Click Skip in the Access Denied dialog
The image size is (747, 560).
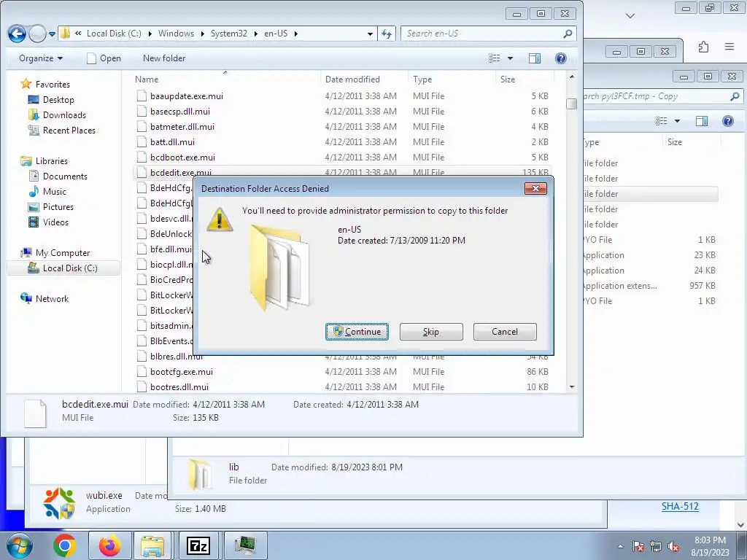point(431,332)
